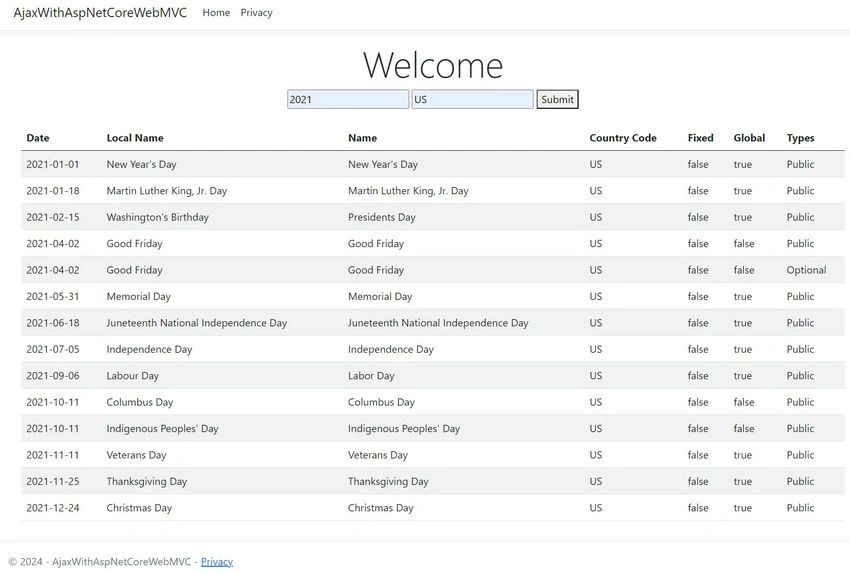Click the Global value in New Year's Day row
850x573 pixels.
743,164
